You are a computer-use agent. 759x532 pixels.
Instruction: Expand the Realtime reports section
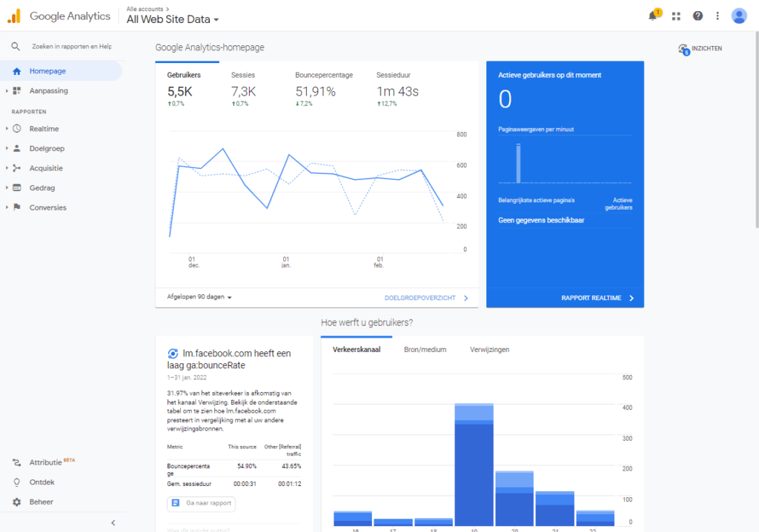pos(44,128)
